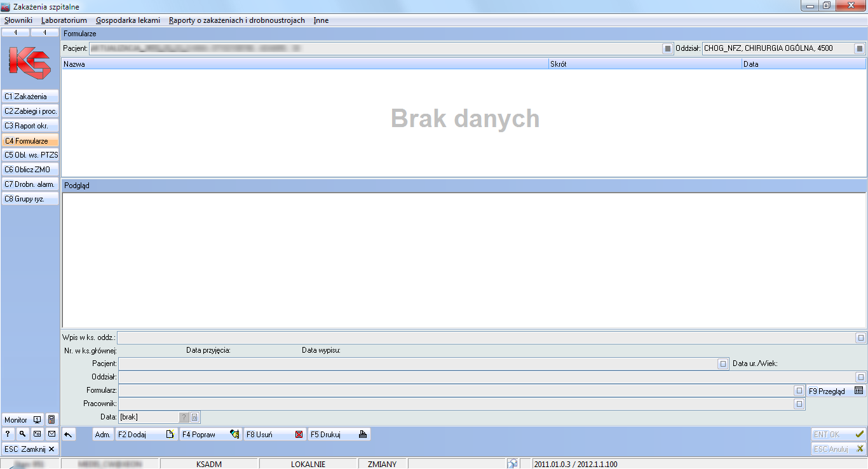Click the question mark help icon
Image resolution: width=868 pixels, height=469 pixels.
(x=8, y=434)
